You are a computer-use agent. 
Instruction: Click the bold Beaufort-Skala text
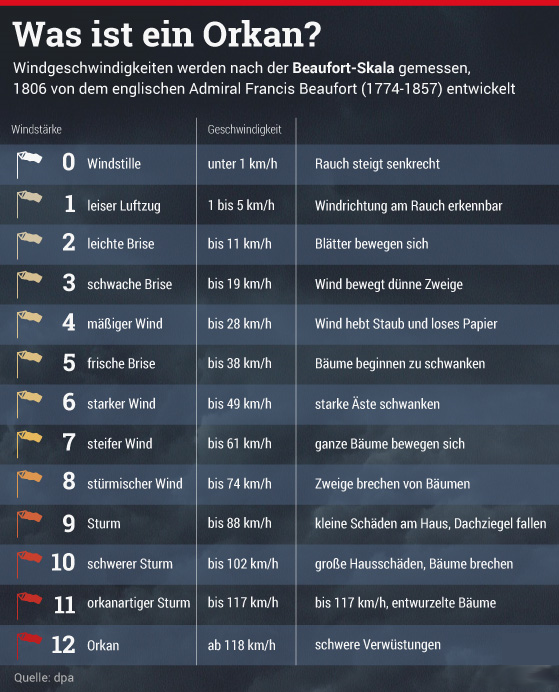coord(343,68)
